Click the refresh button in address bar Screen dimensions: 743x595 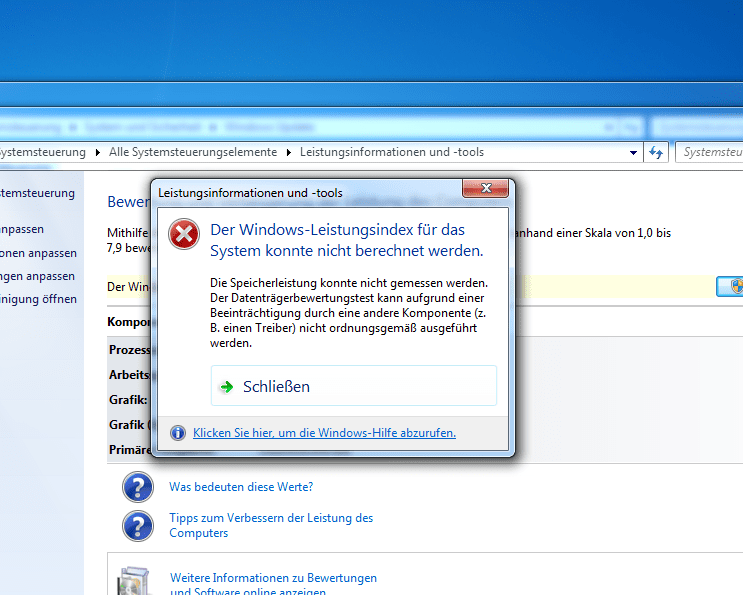point(656,153)
